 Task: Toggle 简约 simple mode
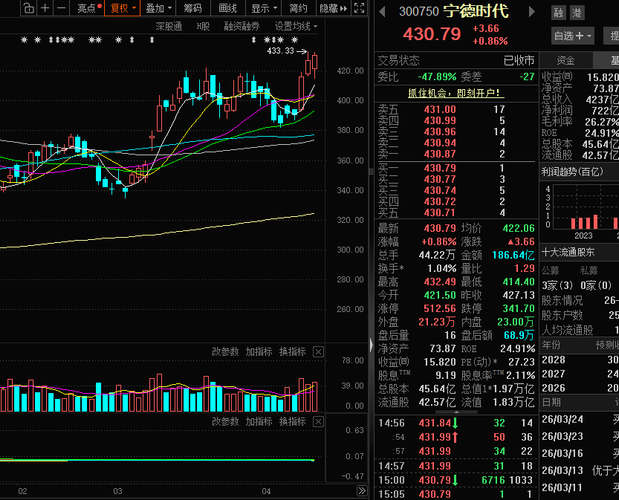298,8
